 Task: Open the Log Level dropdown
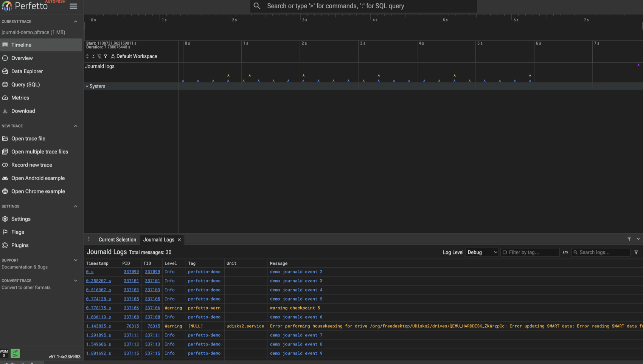coord(482,252)
